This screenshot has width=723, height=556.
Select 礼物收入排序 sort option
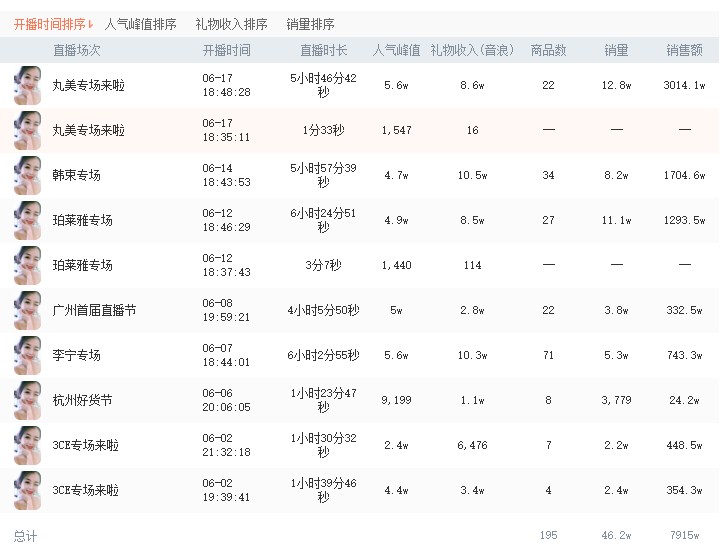click(x=231, y=24)
